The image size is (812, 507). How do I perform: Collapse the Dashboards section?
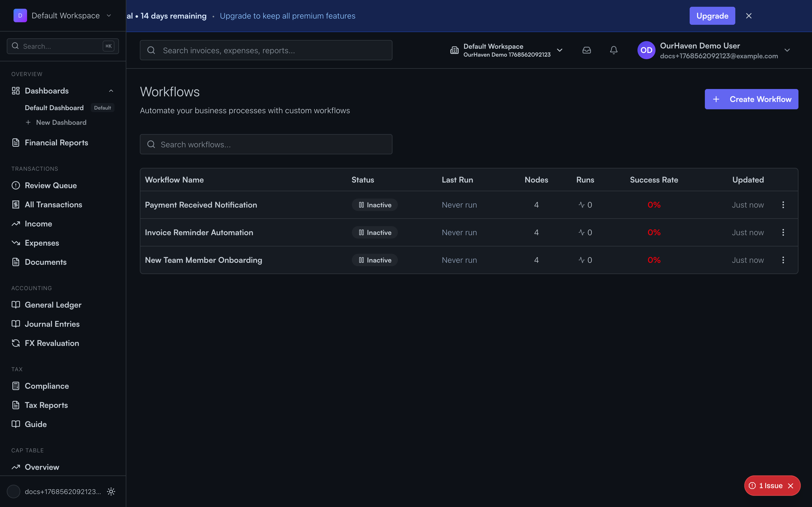pos(111,90)
